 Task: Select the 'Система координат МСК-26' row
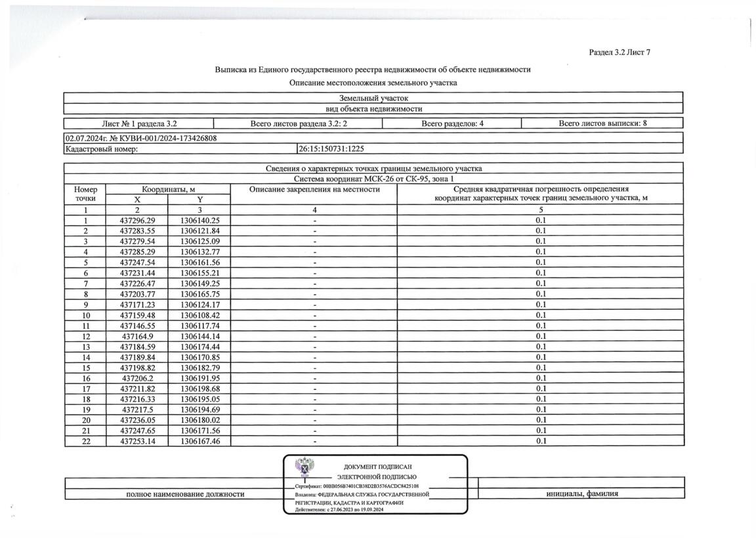click(373, 178)
